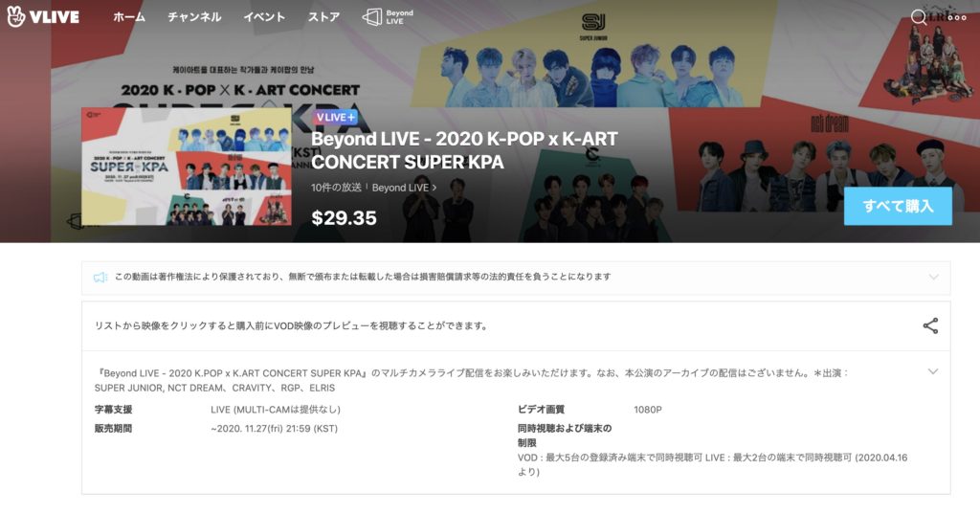
Task: Go to ホーム tab
Action: pyautogui.click(x=129, y=17)
